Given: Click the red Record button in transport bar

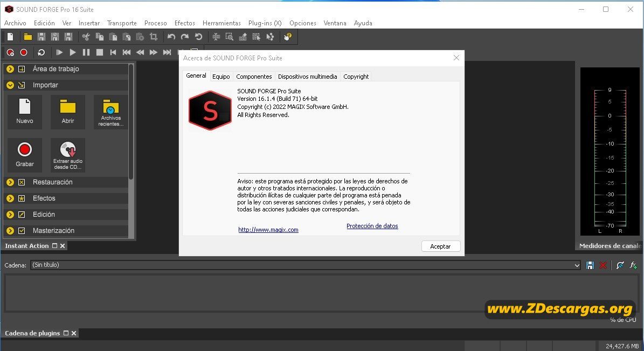Looking at the screenshot, I should pos(24,52).
